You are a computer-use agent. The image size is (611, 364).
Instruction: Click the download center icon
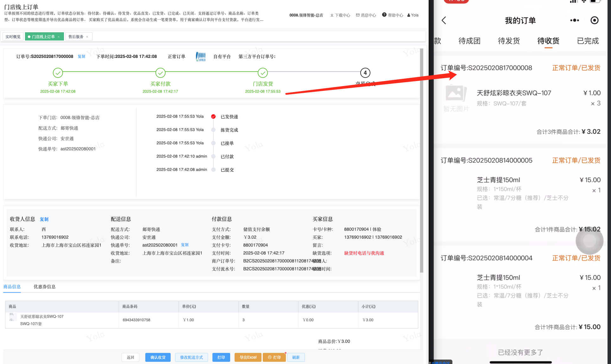tap(332, 15)
